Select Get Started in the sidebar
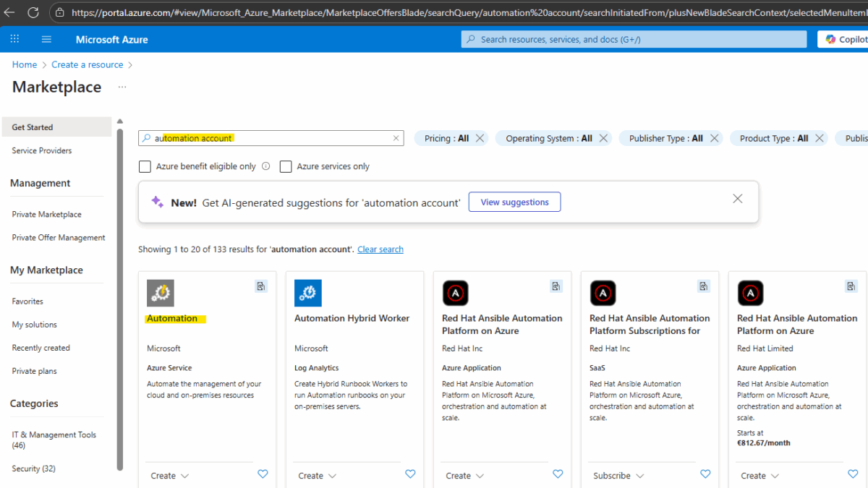Screen dimensions: 868x488 pos(32,127)
